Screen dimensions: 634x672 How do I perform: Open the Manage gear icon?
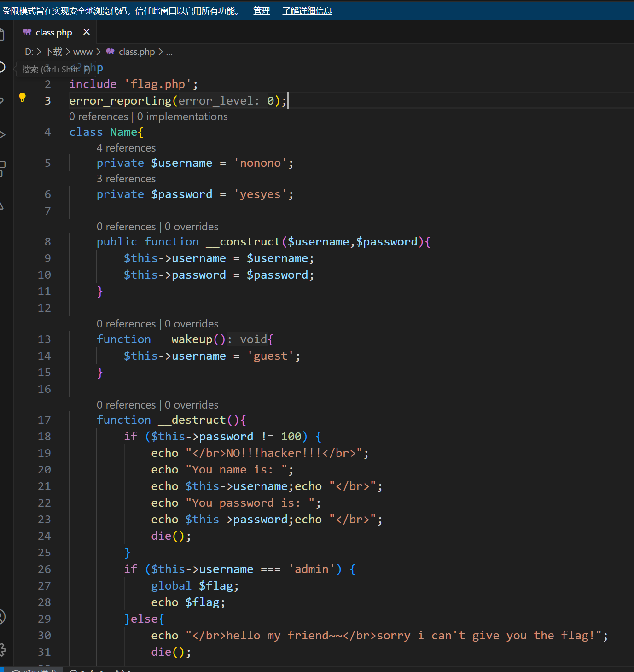pos(2,649)
